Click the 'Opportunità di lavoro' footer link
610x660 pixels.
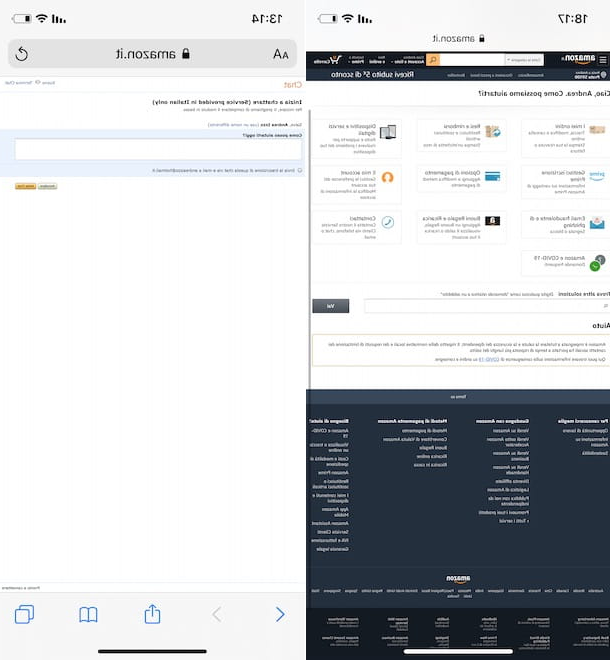pyautogui.click(x=585, y=431)
